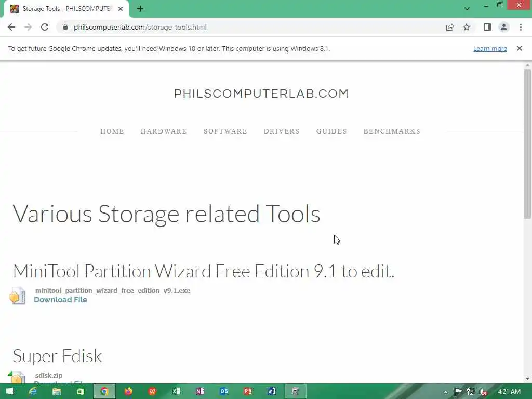The image size is (532, 399).
Task: Download the MiniTool Partition Wizard file
Action: [x=60, y=300]
